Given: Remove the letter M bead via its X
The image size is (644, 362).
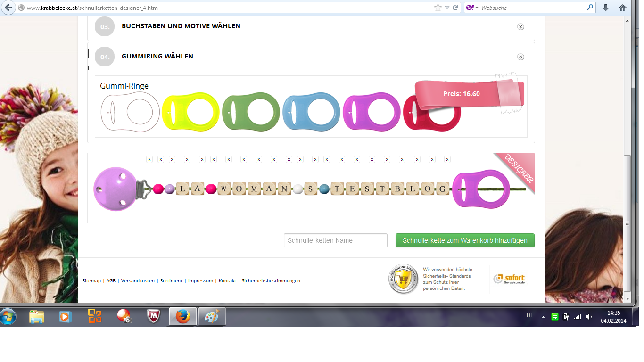Looking at the screenshot, I should pos(259,160).
